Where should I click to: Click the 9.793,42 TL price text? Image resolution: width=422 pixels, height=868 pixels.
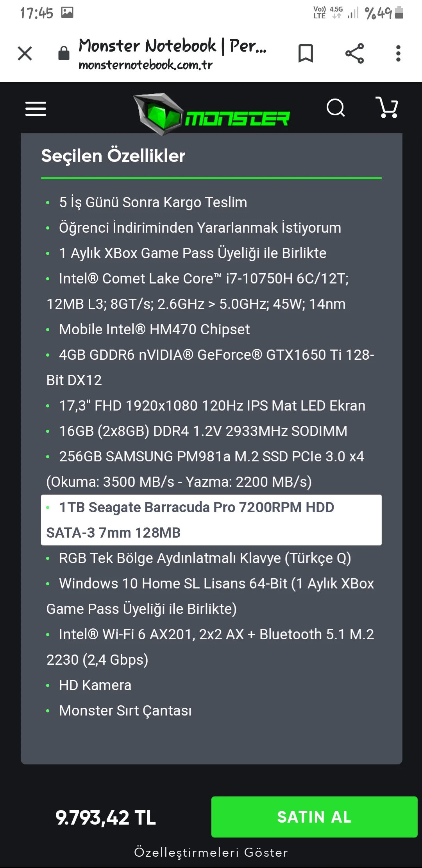(x=105, y=817)
